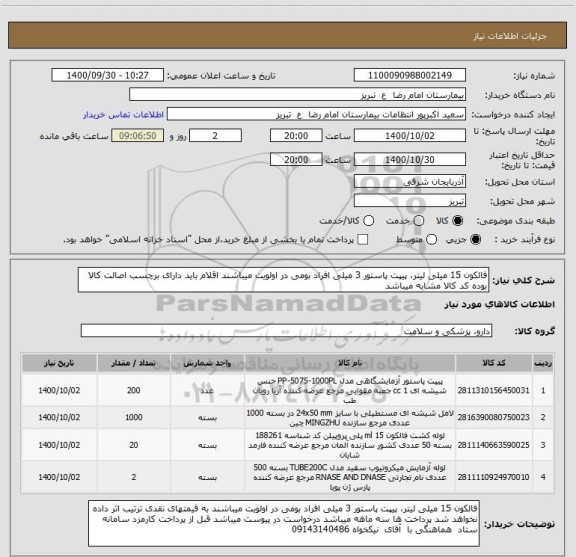The height and width of the screenshot is (557, 576).
Task: Click item code 281131015645​0031
Action: pyautogui.click(x=493, y=390)
